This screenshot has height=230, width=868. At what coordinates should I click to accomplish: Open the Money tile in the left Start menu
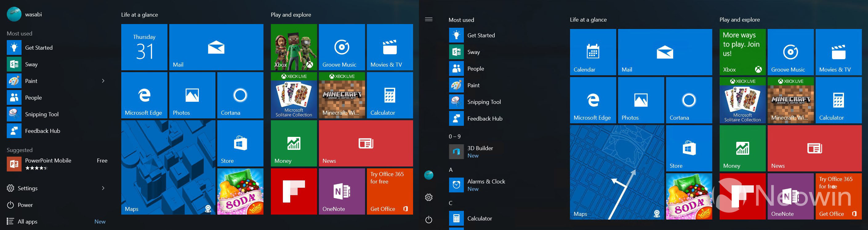pos(294,143)
